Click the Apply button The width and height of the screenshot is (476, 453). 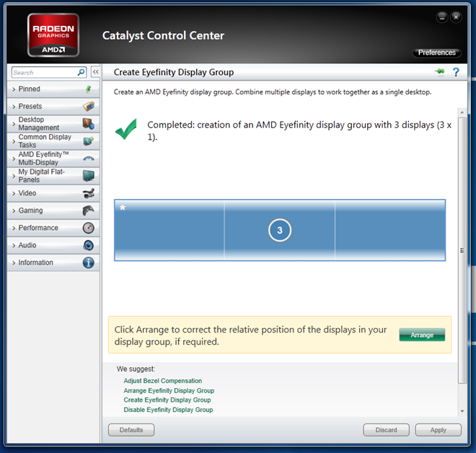(438, 430)
